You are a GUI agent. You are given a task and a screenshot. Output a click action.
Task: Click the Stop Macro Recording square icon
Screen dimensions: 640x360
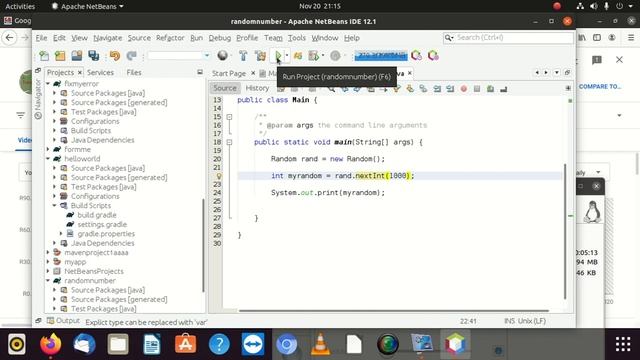pos(477,89)
